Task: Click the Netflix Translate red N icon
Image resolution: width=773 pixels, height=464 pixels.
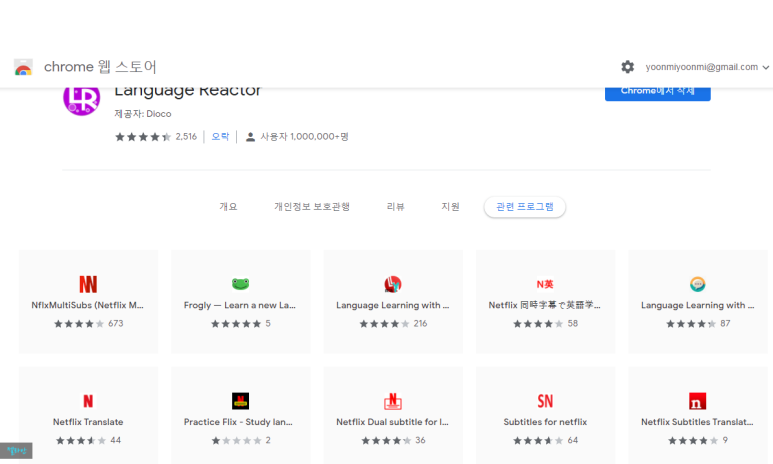Action: pyautogui.click(x=88, y=401)
